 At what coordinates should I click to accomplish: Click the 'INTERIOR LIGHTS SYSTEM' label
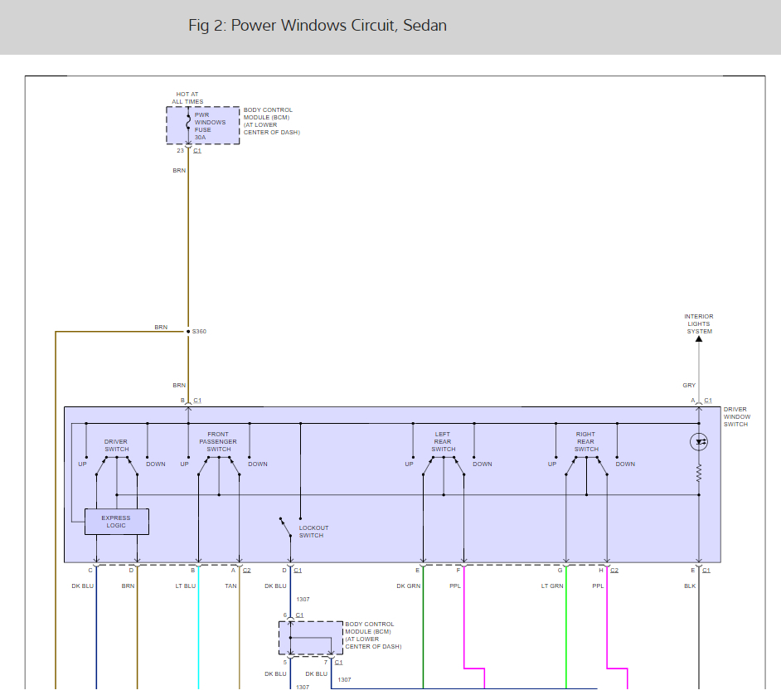(x=699, y=323)
